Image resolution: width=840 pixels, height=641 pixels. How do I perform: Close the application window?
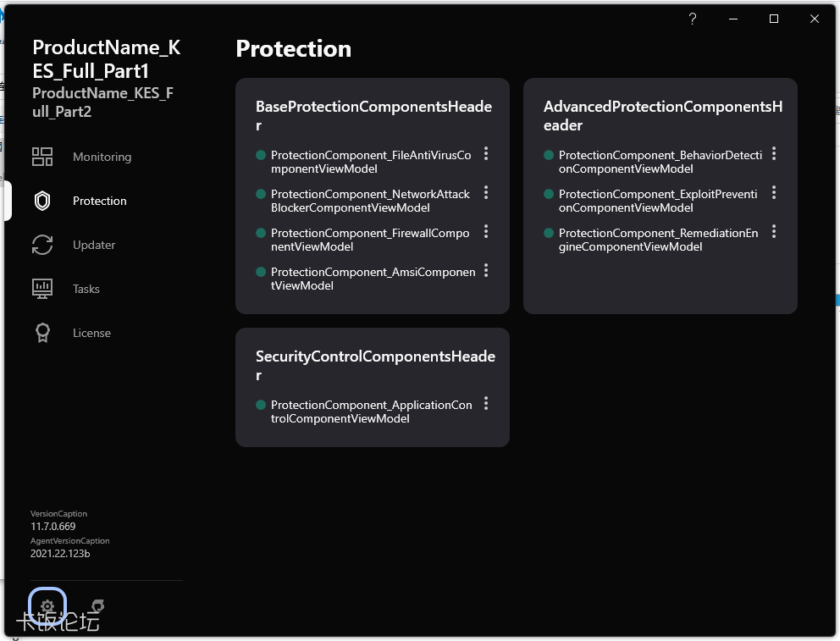[815, 19]
